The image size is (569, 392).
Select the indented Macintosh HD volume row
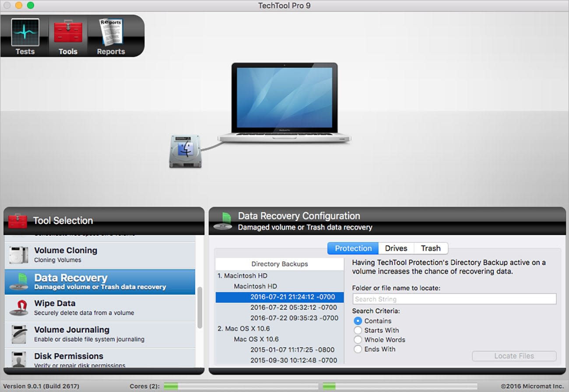(280, 286)
